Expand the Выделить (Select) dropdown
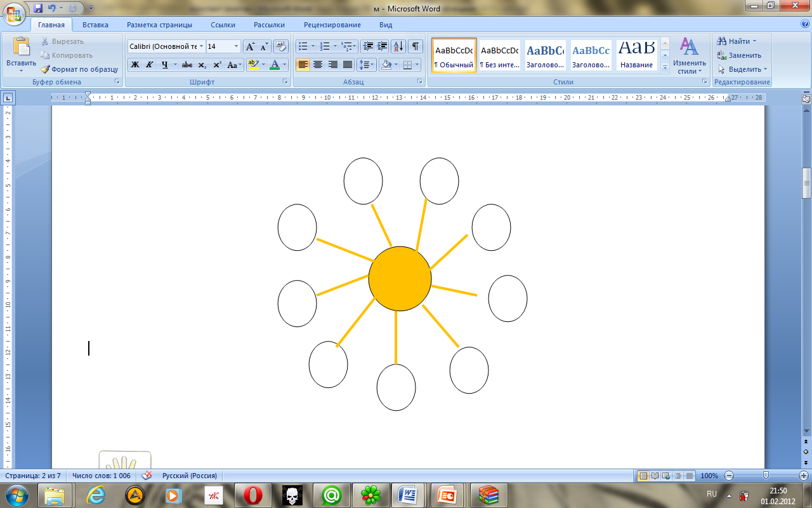Viewport: 812px width, 508px height. (746, 69)
